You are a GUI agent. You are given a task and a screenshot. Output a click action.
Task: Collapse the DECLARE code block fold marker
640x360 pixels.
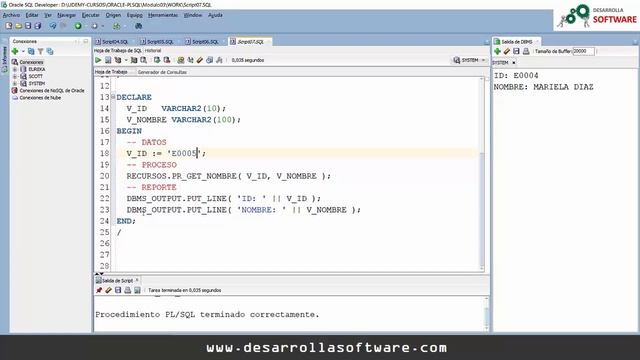pos(113,97)
